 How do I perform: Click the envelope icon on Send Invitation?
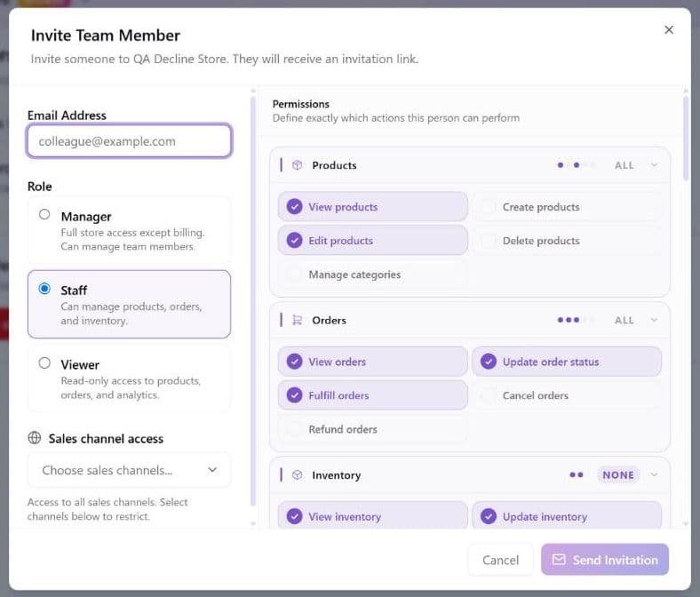click(x=559, y=560)
